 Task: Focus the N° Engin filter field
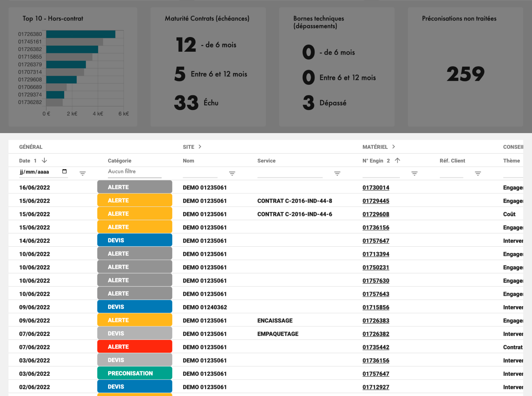(381, 173)
